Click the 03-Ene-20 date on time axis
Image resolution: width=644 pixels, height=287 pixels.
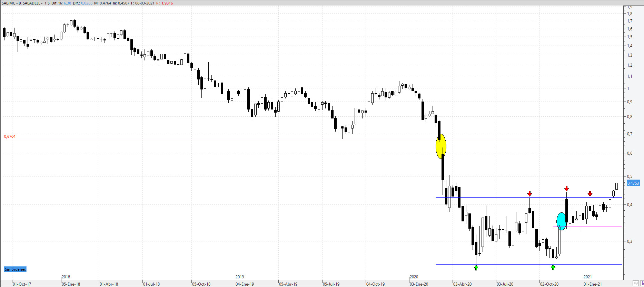point(419,284)
